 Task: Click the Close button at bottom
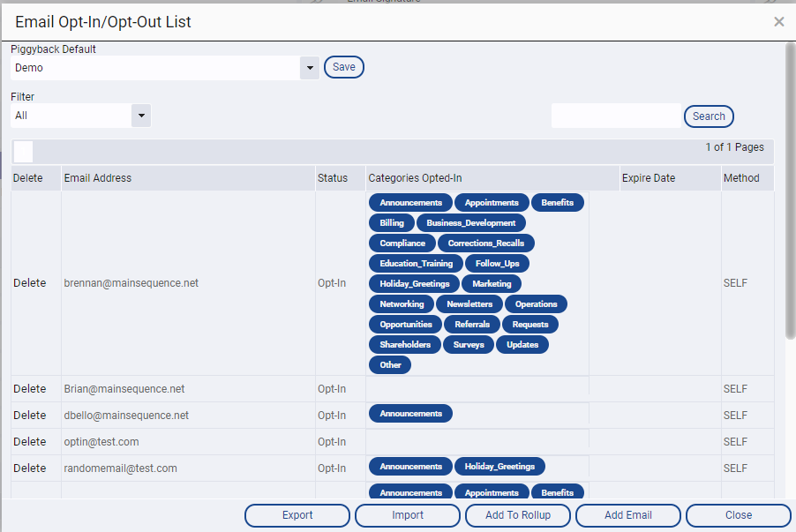(739, 515)
